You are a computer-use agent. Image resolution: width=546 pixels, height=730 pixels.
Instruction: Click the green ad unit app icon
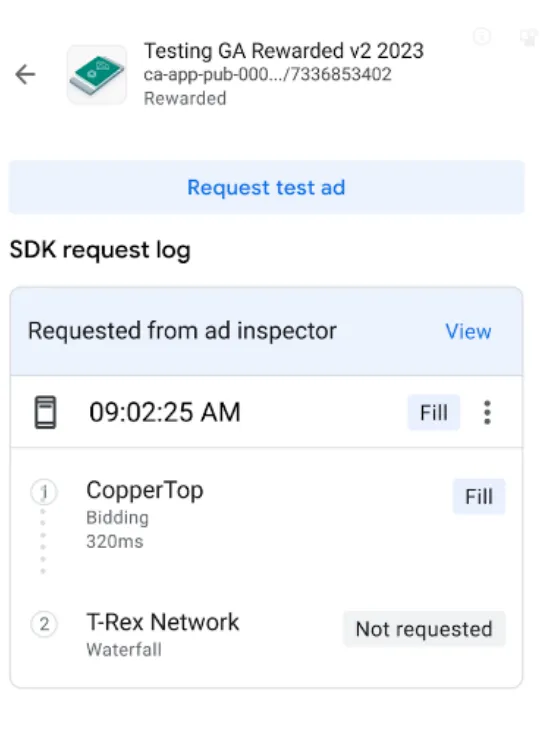tap(96, 74)
